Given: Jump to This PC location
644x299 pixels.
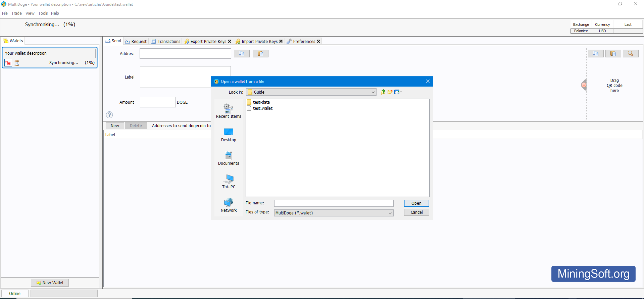Looking at the screenshot, I should 229,182.
